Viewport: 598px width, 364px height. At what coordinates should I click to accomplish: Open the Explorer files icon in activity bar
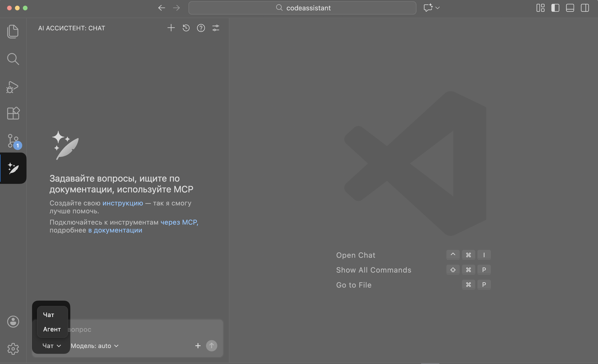pyautogui.click(x=13, y=32)
